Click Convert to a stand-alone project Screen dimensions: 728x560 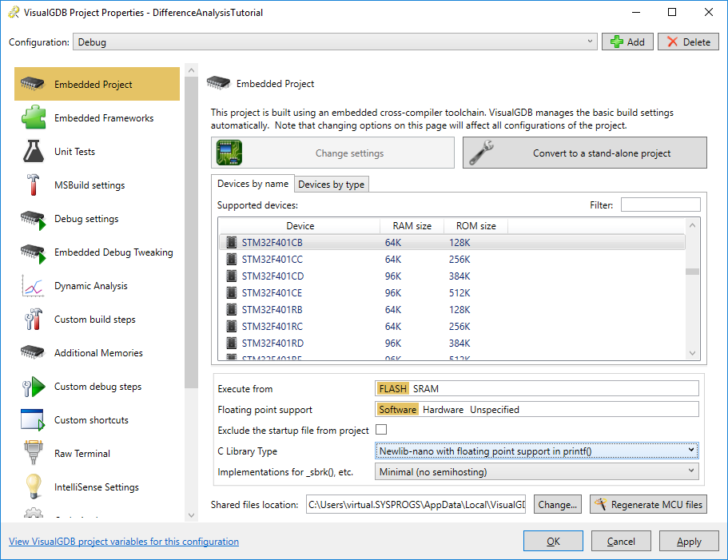[x=585, y=153]
